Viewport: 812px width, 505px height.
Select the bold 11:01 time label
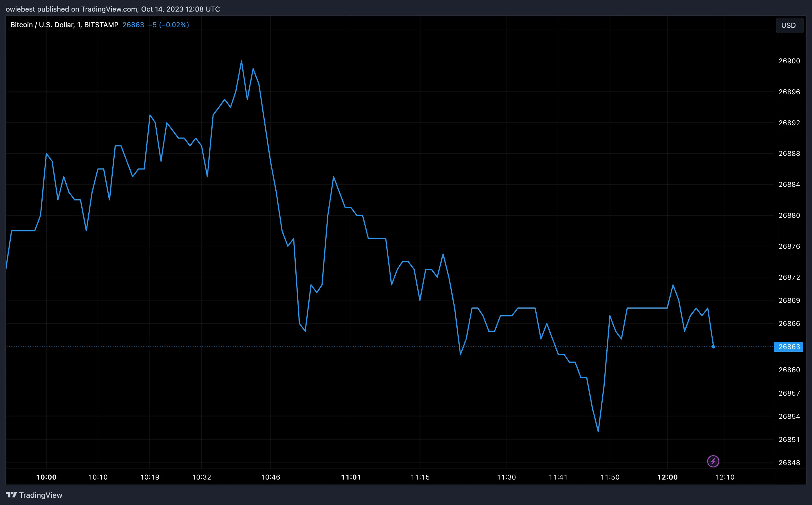point(351,477)
